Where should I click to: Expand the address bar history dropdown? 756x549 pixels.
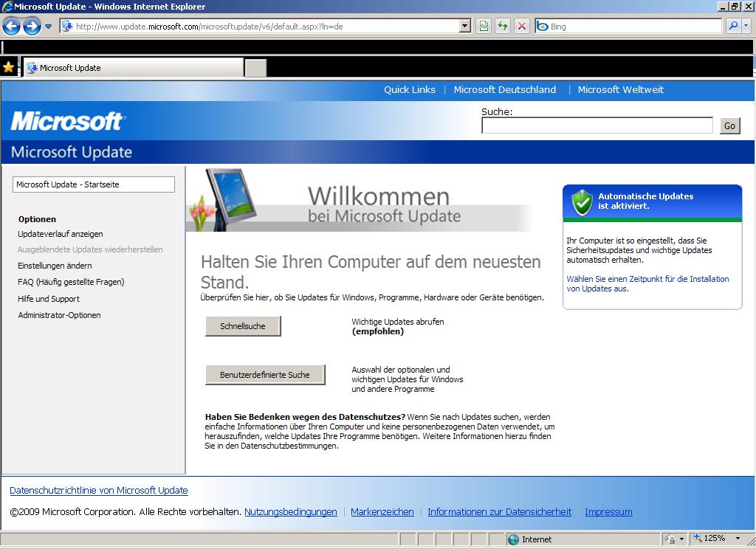point(465,27)
